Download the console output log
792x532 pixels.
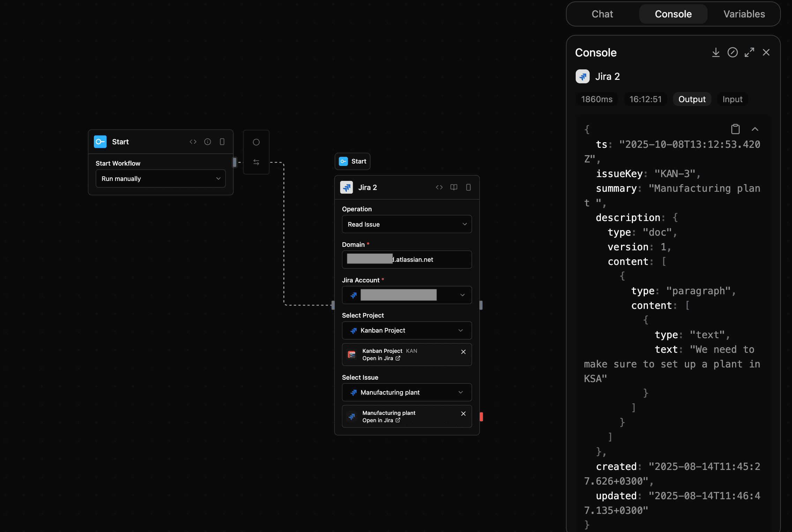(716, 52)
